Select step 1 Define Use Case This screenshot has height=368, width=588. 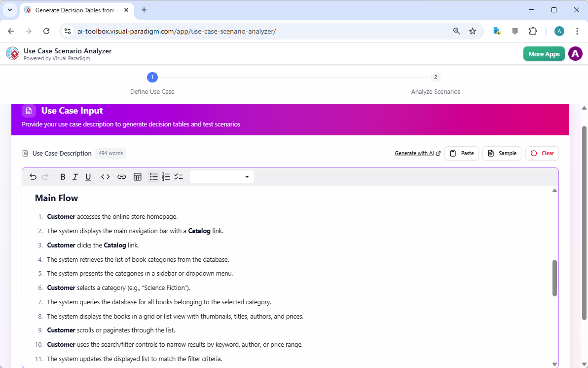tap(152, 77)
